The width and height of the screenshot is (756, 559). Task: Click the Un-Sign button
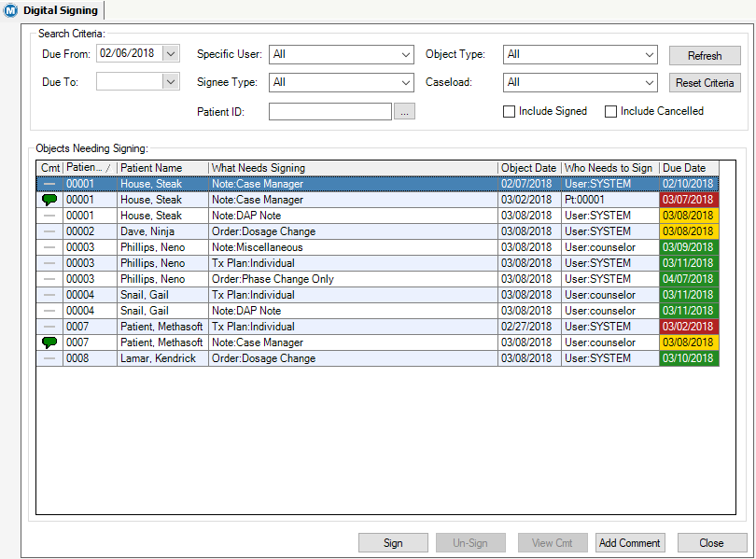coord(470,542)
